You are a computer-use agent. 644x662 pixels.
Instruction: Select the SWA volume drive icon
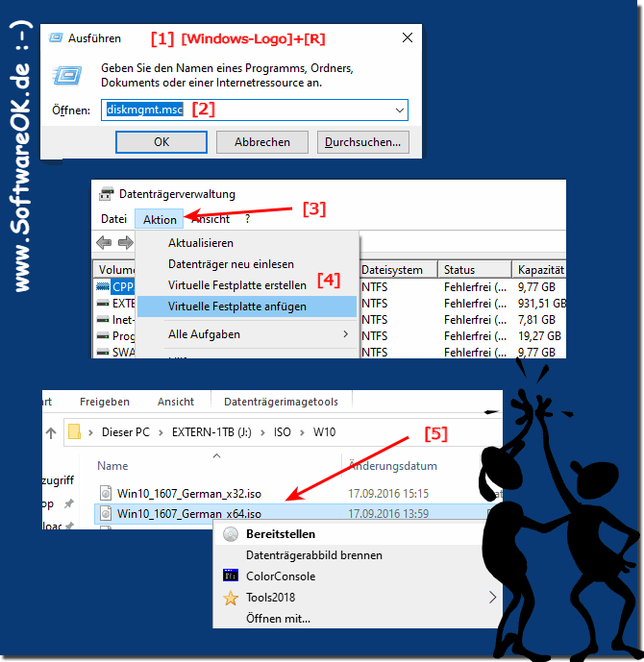click(x=103, y=352)
